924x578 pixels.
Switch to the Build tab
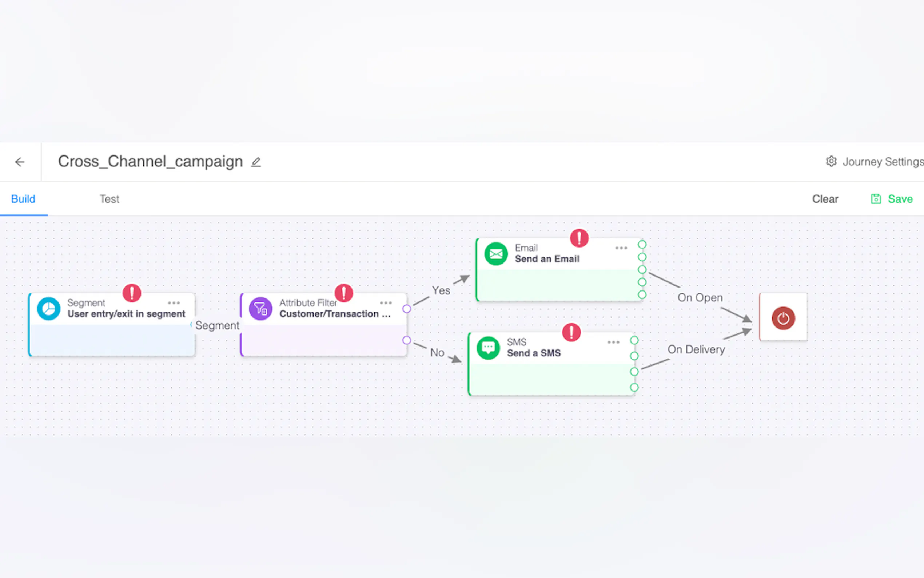pos(23,199)
